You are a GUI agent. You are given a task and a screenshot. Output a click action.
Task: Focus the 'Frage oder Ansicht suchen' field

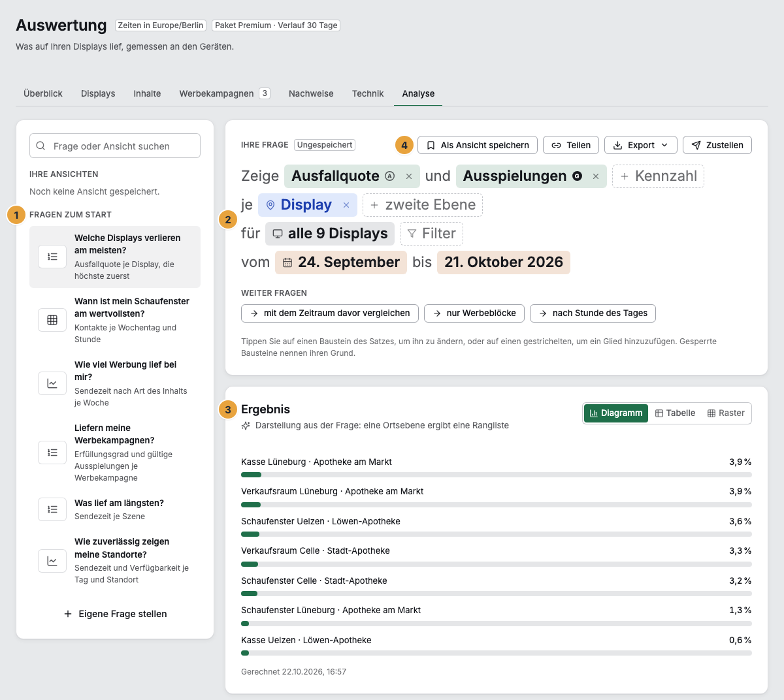point(115,146)
